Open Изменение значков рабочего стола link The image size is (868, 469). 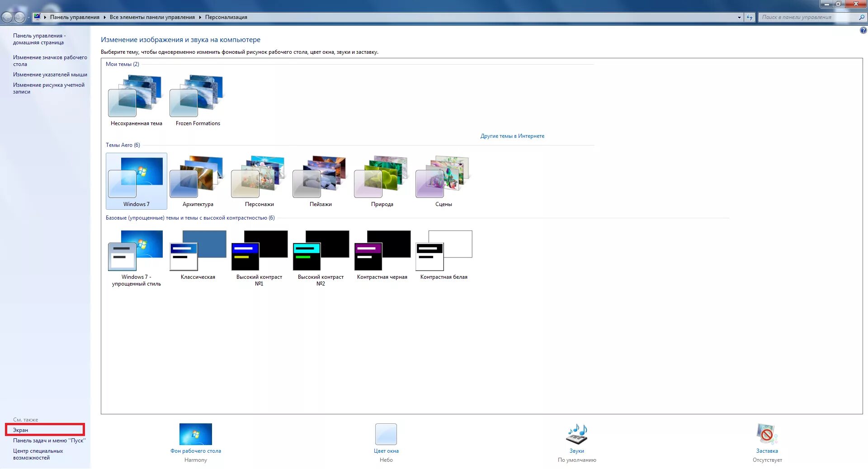coord(50,61)
